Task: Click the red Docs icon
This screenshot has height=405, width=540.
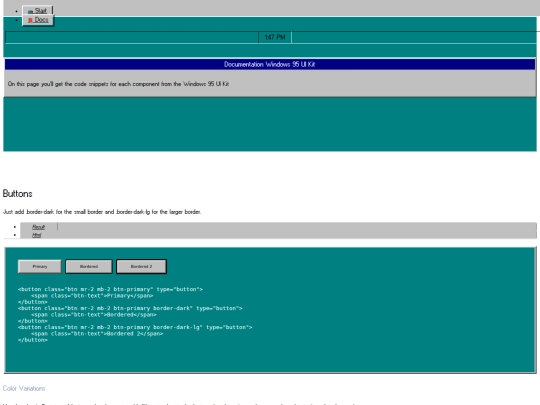Action: [x=30, y=20]
